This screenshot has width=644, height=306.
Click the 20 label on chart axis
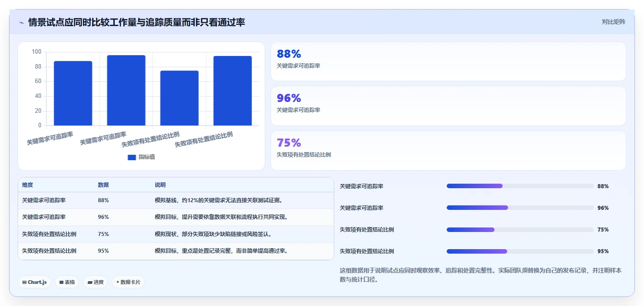click(38, 111)
